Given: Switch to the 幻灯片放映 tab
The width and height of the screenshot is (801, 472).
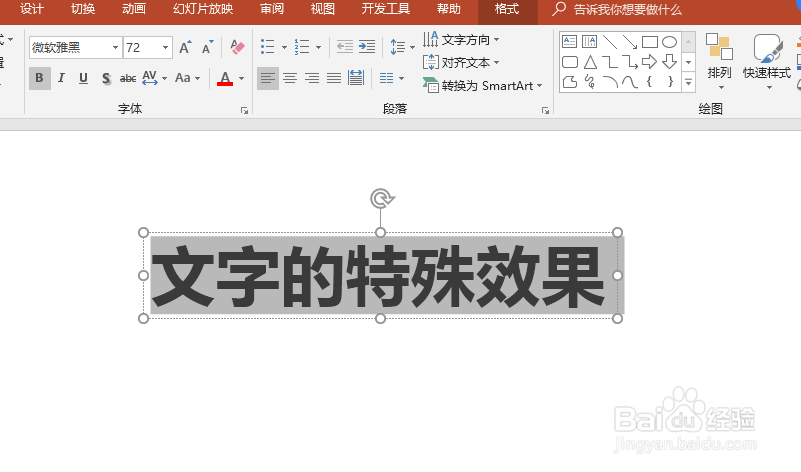Looking at the screenshot, I should tap(203, 9).
